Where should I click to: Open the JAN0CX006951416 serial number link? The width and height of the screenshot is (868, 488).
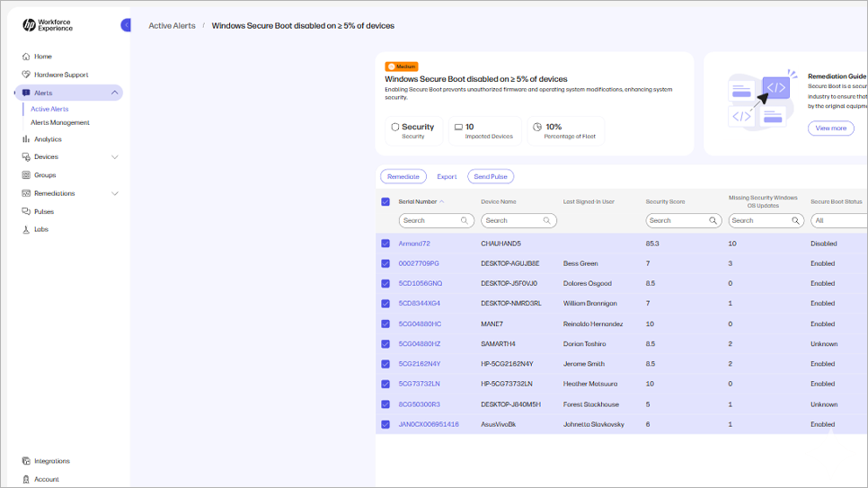(x=429, y=424)
